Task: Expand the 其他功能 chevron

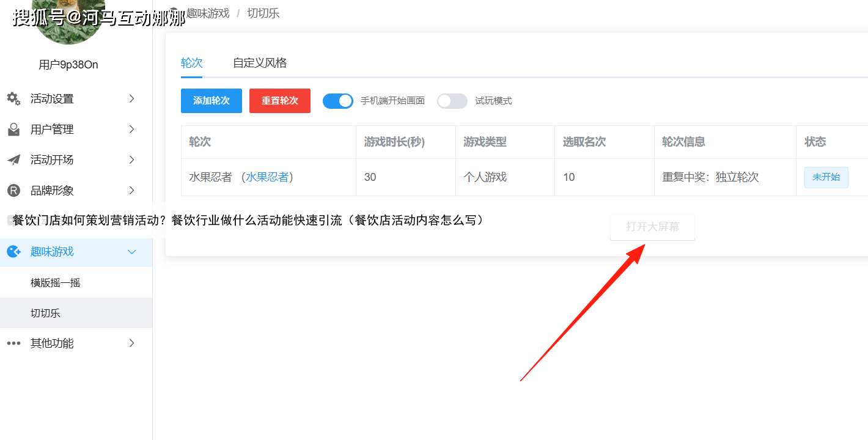Action: tap(131, 343)
